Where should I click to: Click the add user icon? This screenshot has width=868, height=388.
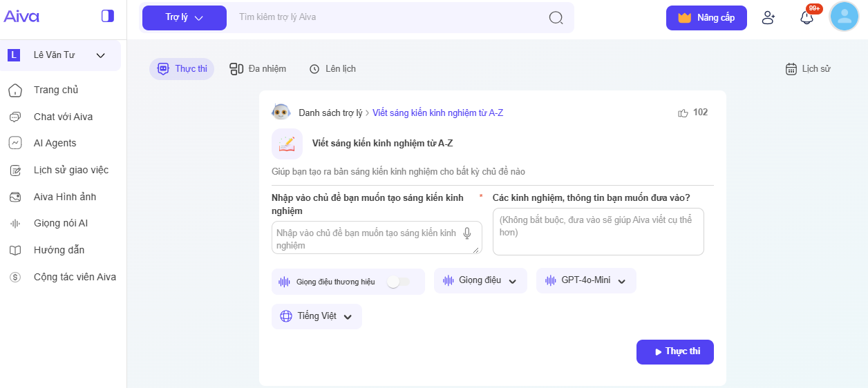click(x=768, y=18)
